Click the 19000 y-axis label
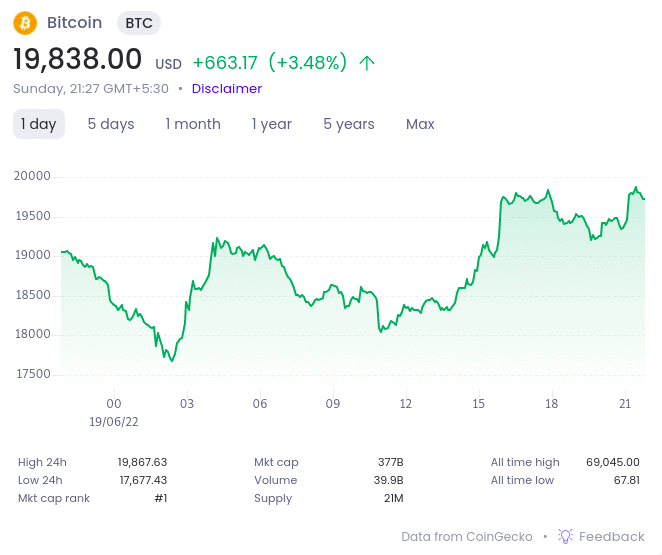The image size is (662, 555). click(x=33, y=255)
